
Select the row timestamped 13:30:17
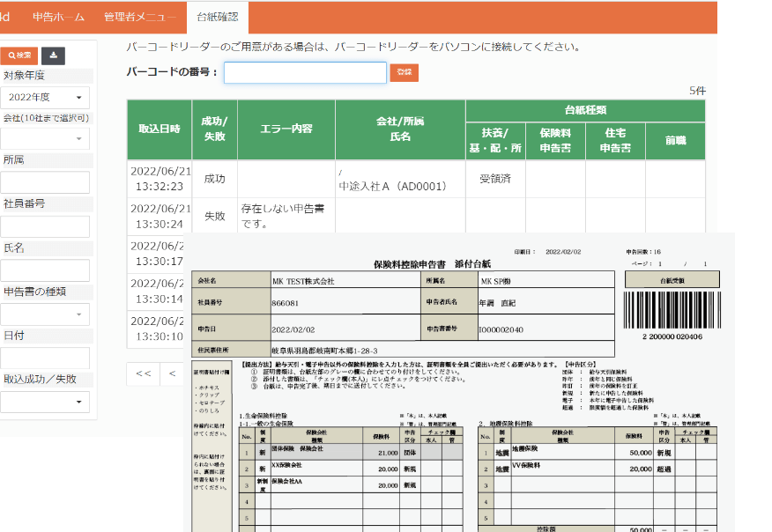pyautogui.click(x=157, y=254)
